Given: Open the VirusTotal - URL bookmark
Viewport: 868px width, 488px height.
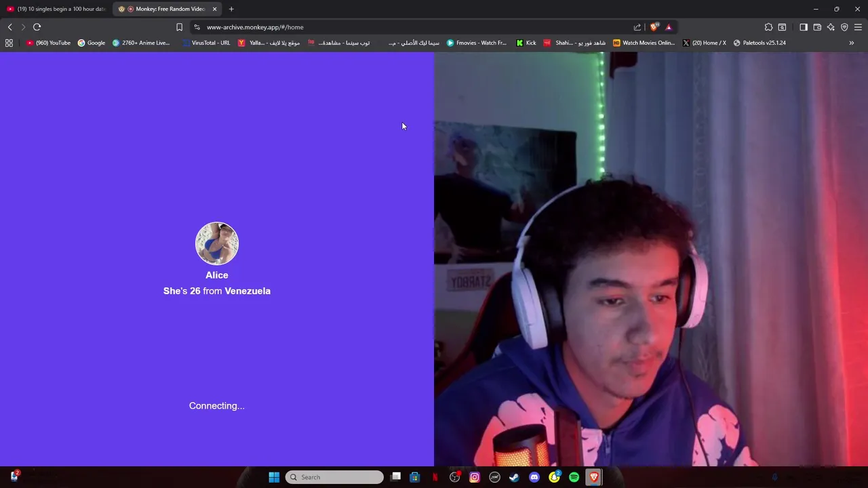Looking at the screenshot, I should click(206, 43).
